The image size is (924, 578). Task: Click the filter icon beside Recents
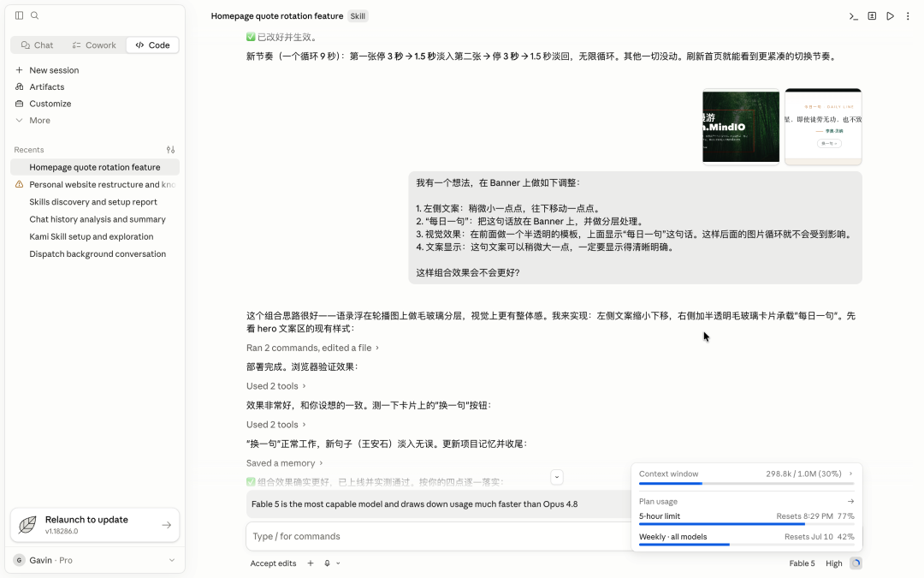tap(170, 150)
